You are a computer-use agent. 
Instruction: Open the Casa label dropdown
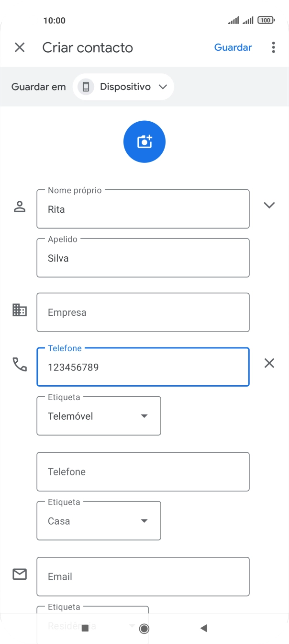99,521
